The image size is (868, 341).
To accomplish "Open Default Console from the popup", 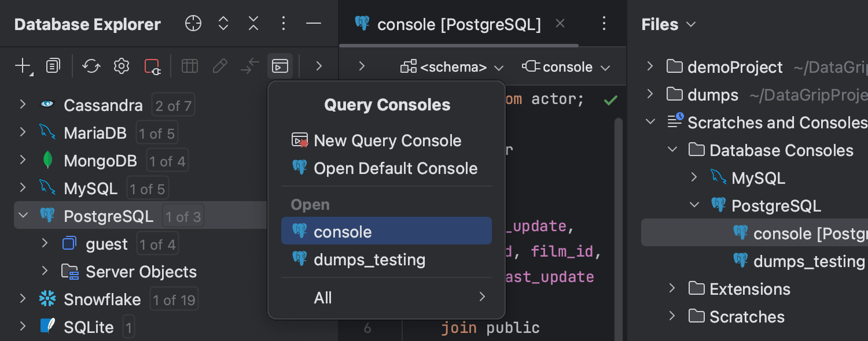I will pyautogui.click(x=395, y=168).
